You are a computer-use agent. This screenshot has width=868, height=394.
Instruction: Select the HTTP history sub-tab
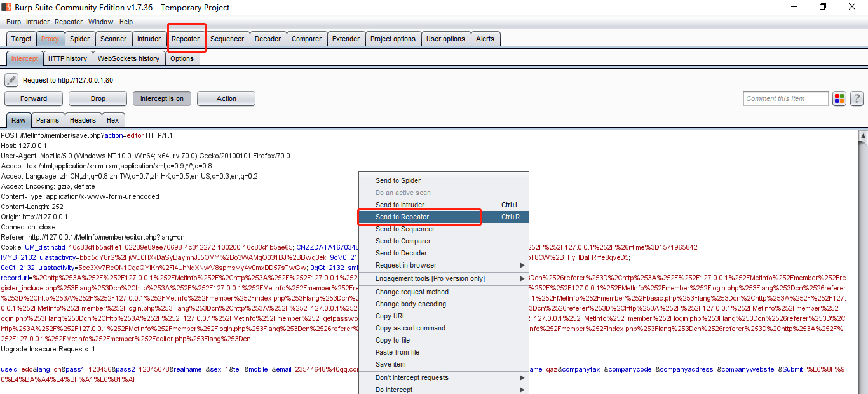(x=67, y=58)
